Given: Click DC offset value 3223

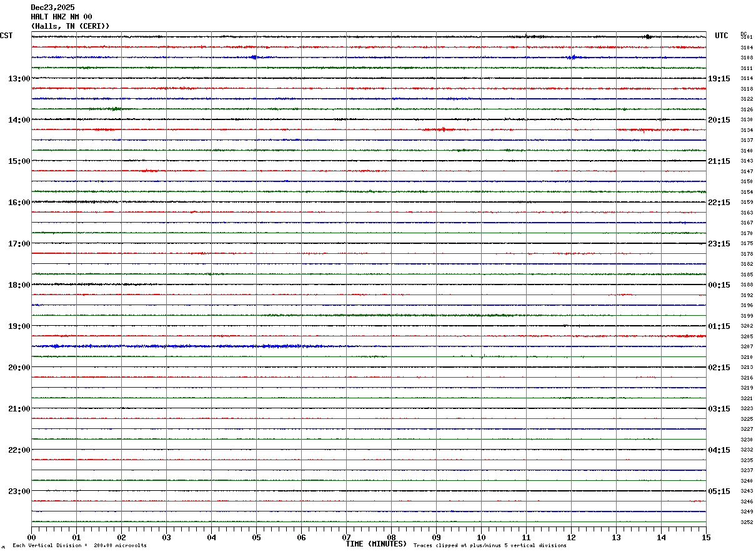Looking at the screenshot, I should [x=747, y=408].
